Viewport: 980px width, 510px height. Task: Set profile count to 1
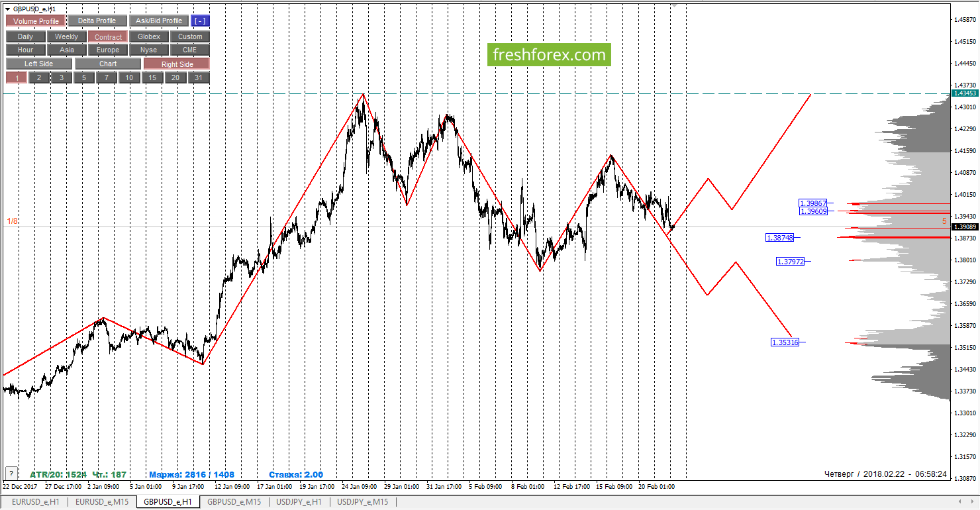point(17,77)
